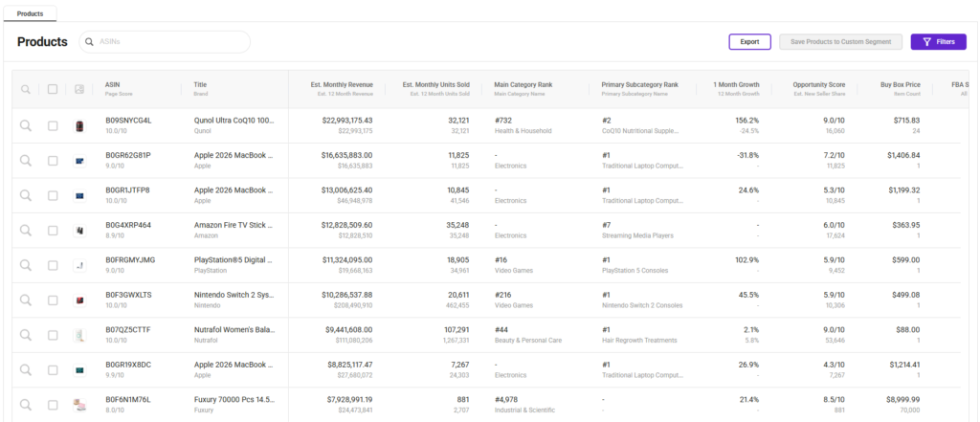Open the Fuxury 70000 Pcs thumbnail
Screen dimensions: 980x422
click(x=79, y=405)
